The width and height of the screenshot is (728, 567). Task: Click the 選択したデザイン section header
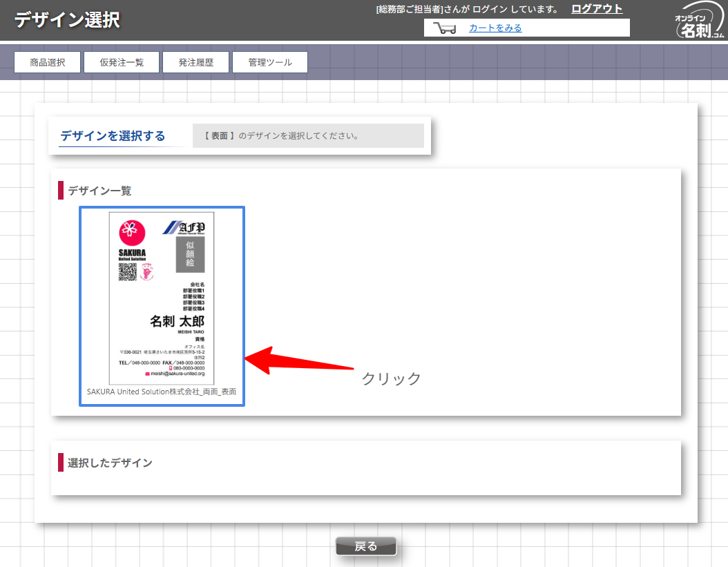click(110, 463)
